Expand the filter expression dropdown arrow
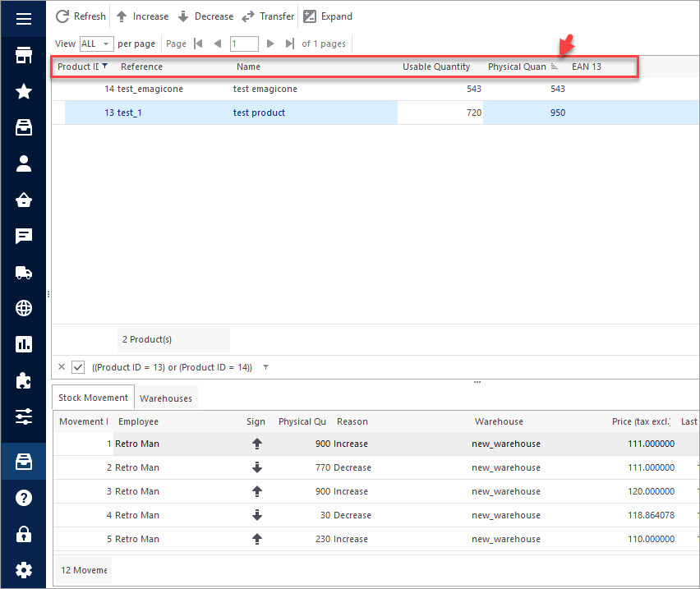The image size is (700, 589). [x=265, y=367]
